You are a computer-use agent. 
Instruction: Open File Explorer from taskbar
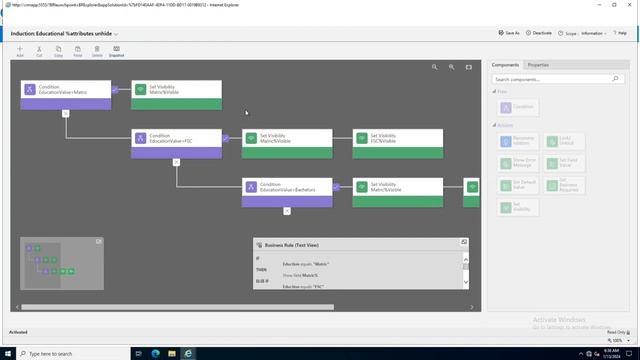point(172,353)
